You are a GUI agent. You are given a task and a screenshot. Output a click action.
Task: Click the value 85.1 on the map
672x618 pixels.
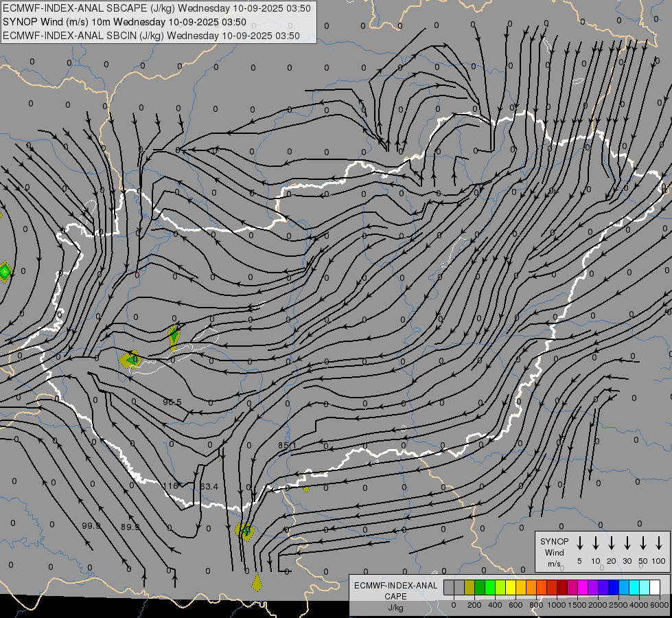pyautogui.click(x=287, y=446)
